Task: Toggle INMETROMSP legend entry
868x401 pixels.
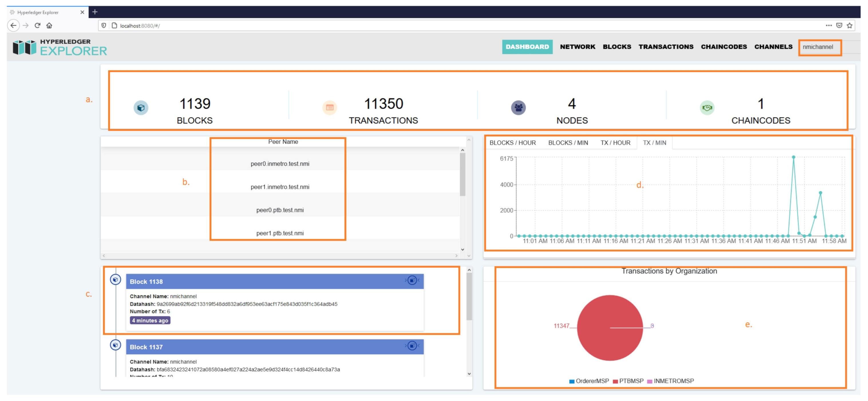Action: tap(670, 381)
